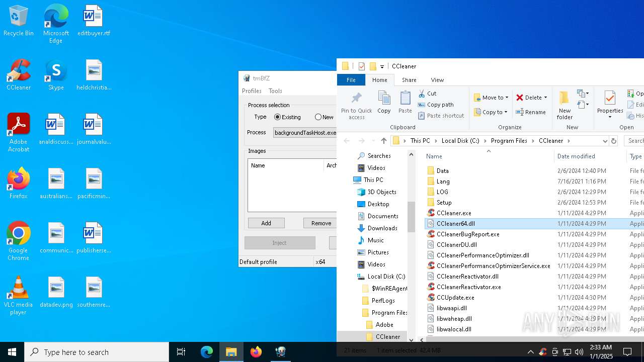This screenshot has width=644, height=362.
Task: Open the Tools menu in tmBfZ
Action: click(275, 91)
